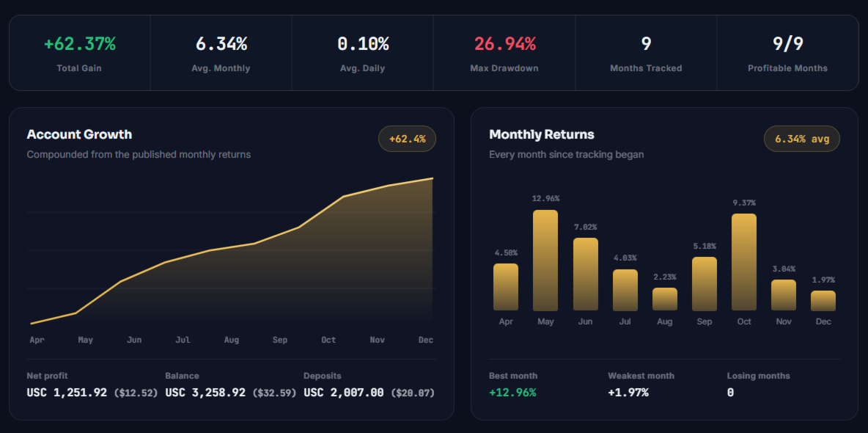868x433 pixels.
Task: Click the Net profit USC 1,251.92 value
Action: [67, 393]
